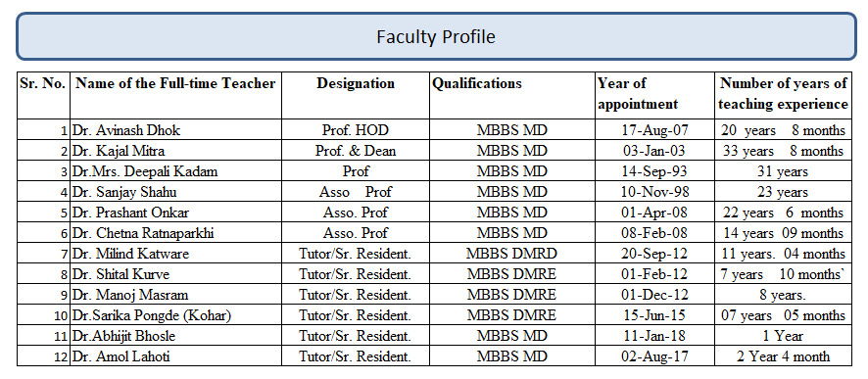Select the Prof. & Dean designation cell
The width and height of the screenshot is (868, 379).
pos(356,151)
